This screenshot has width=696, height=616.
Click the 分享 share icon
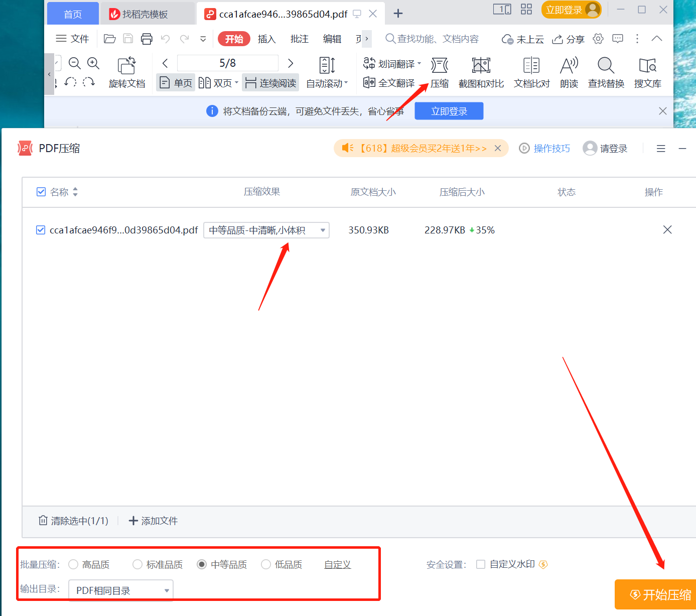coord(568,39)
